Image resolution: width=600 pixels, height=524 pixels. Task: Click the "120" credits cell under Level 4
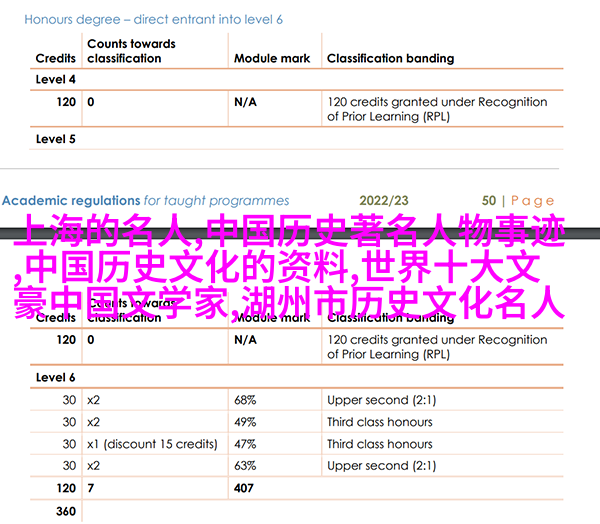(x=66, y=102)
